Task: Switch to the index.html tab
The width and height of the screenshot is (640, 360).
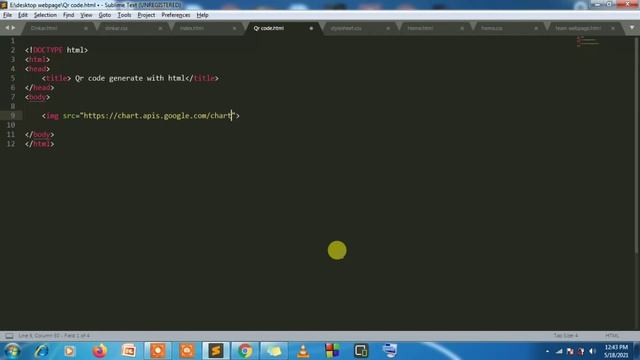Action: [192, 28]
